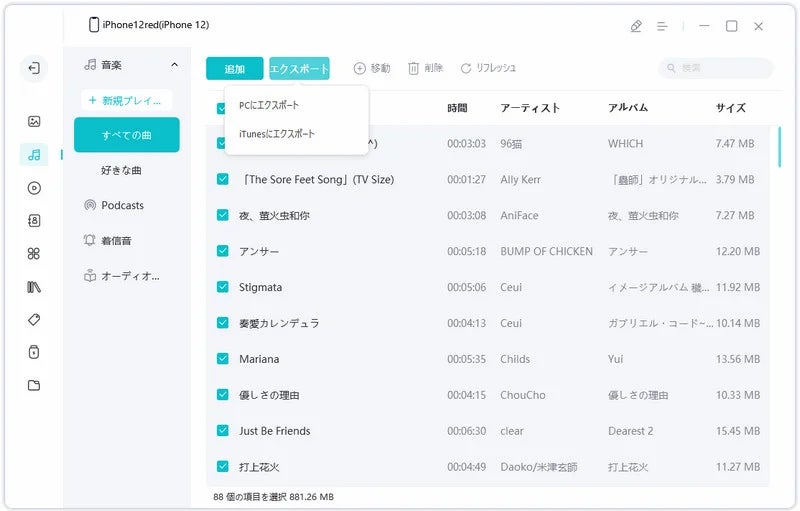Image resolution: width=800 pixels, height=511 pixels.
Task: Select the Music note sidebar icon
Action: tap(34, 155)
